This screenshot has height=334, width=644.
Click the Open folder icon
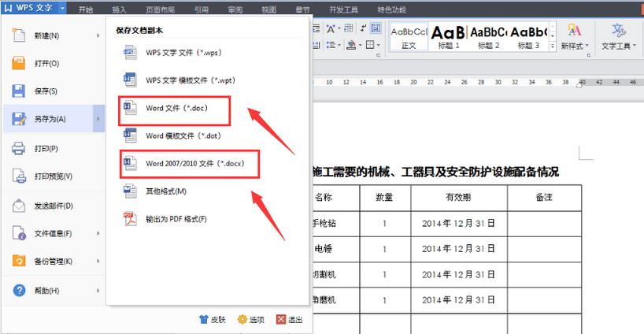point(18,63)
